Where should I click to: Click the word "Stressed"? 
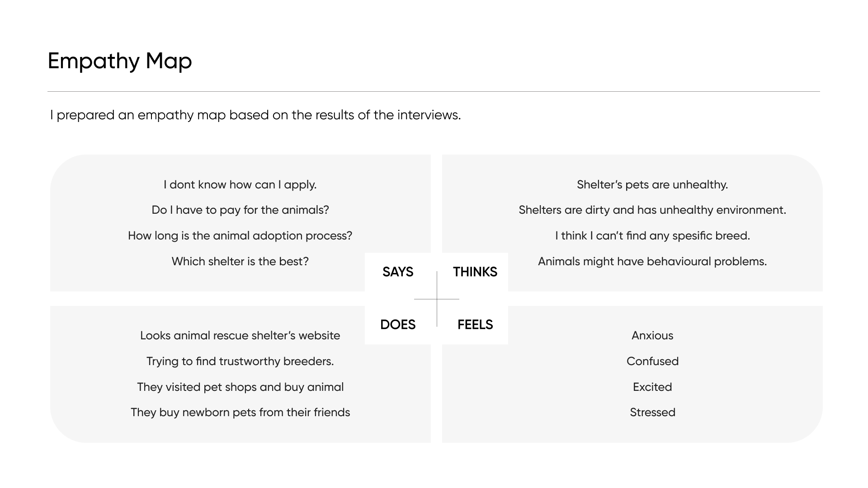click(x=652, y=413)
